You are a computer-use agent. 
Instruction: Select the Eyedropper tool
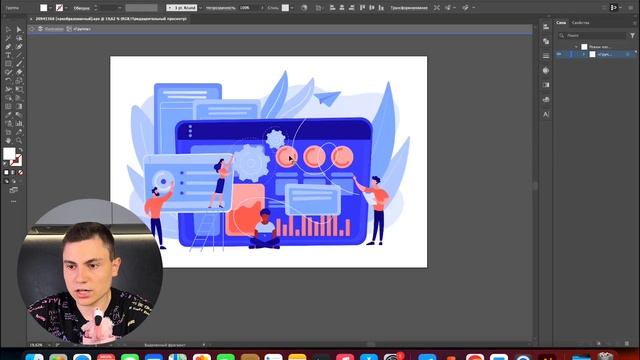[8, 115]
